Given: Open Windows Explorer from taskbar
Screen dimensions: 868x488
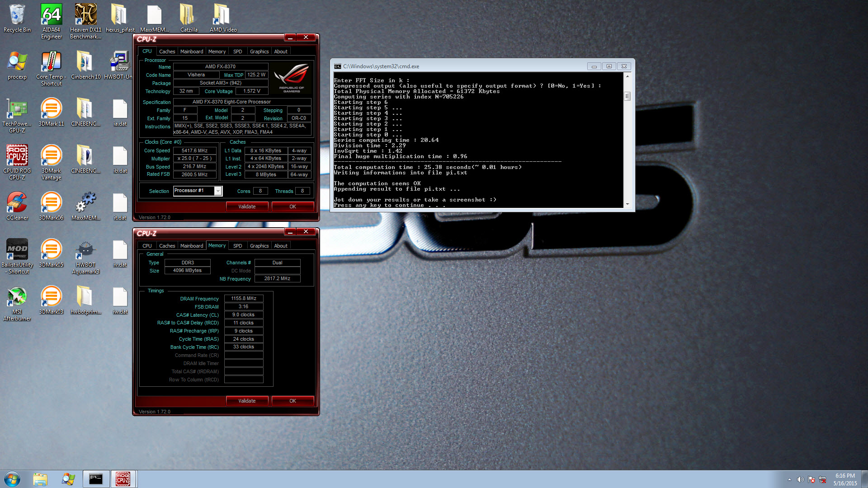Looking at the screenshot, I should pos(40,479).
